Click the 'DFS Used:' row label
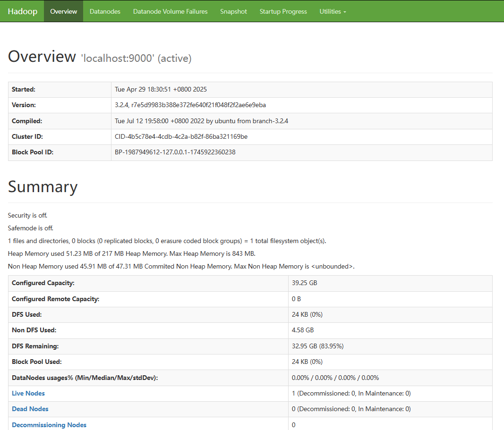 click(26, 314)
